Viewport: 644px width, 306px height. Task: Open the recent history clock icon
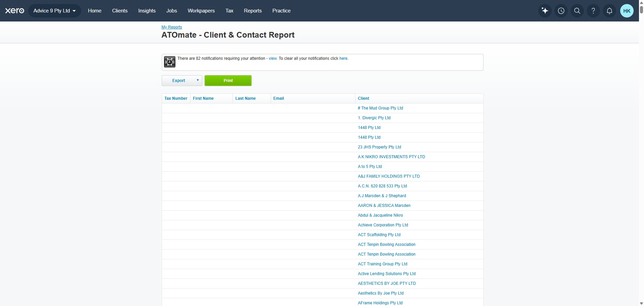pyautogui.click(x=561, y=11)
